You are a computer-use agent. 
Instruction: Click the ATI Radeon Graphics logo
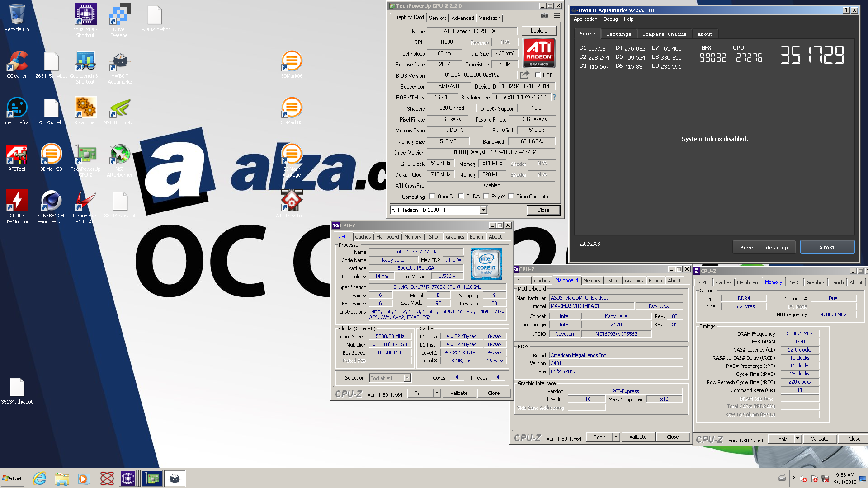tap(539, 53)
